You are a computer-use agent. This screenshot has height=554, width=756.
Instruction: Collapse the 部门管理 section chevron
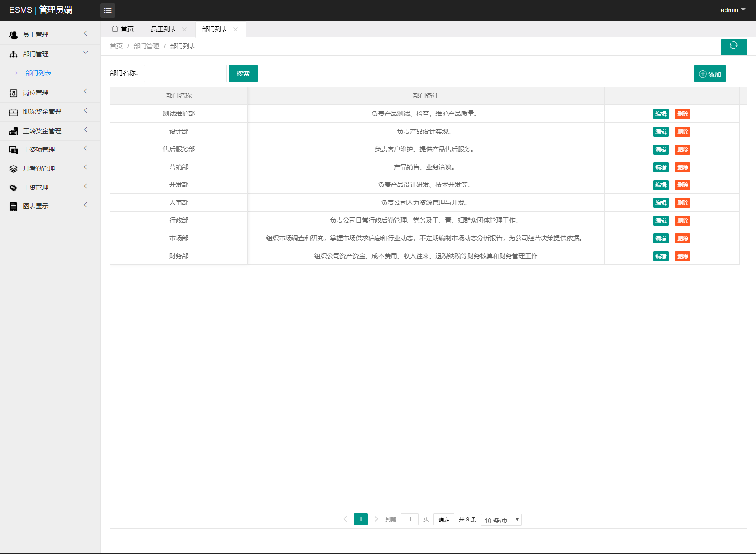point(85,52)
